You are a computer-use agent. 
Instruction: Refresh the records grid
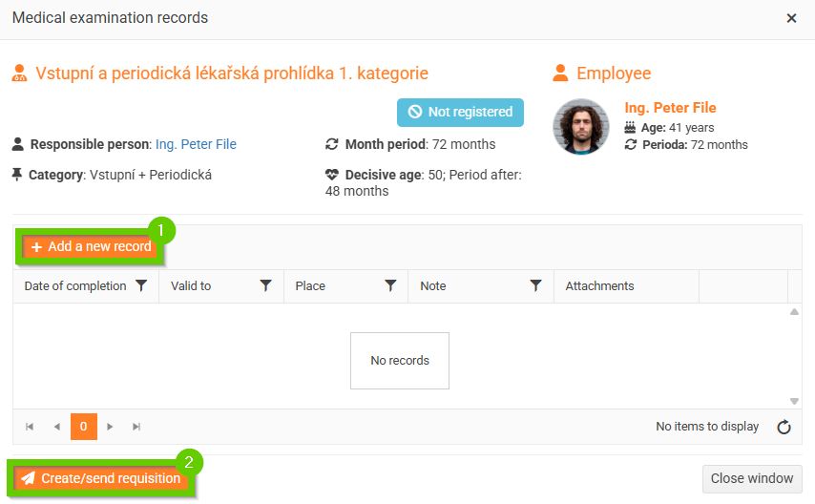(x=784, y=427)
